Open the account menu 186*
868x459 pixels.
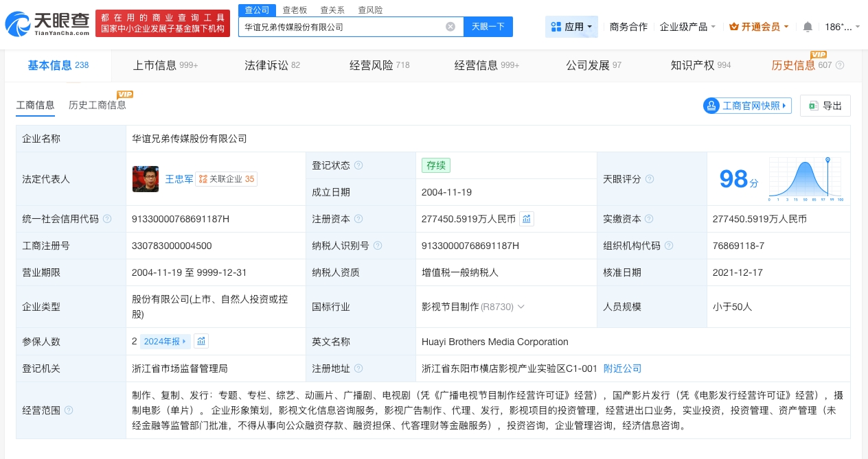[x=842, y=27]
